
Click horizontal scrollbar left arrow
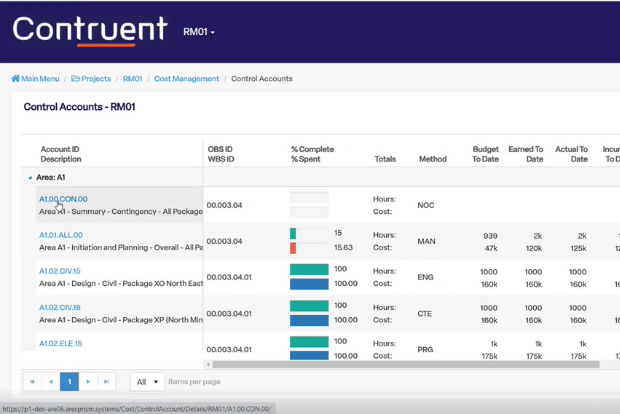(208, 365)
